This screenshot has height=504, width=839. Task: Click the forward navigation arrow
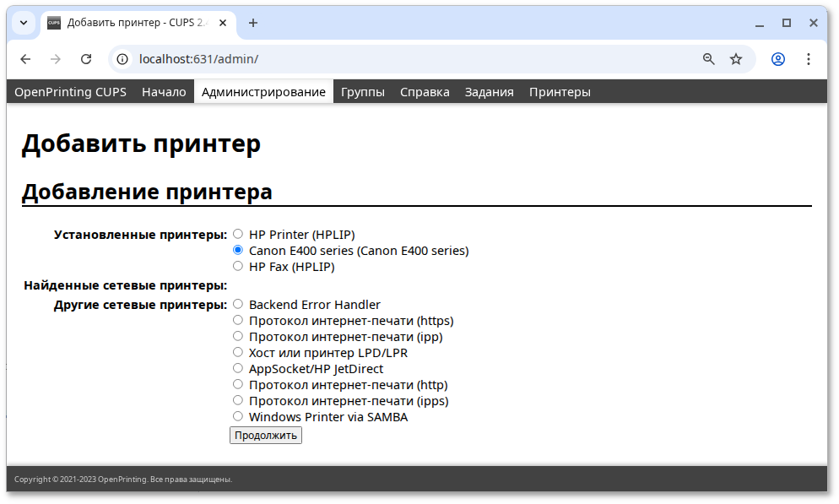(x=55, y=59)
